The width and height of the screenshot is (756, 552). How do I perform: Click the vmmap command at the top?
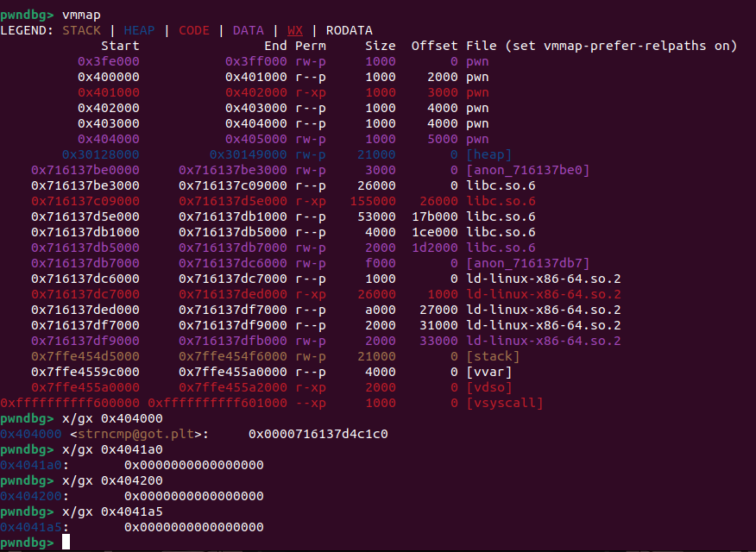(x=81, y=15)
